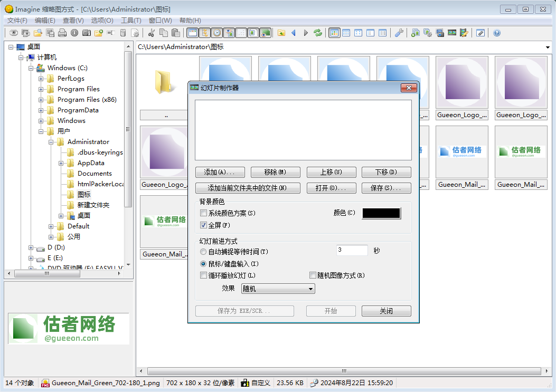Viewport: 556px width, 392px height.
Task: Enable the 循环播放幻灯 checkbox
Action: pyautogui.click(x=203, y=275)
